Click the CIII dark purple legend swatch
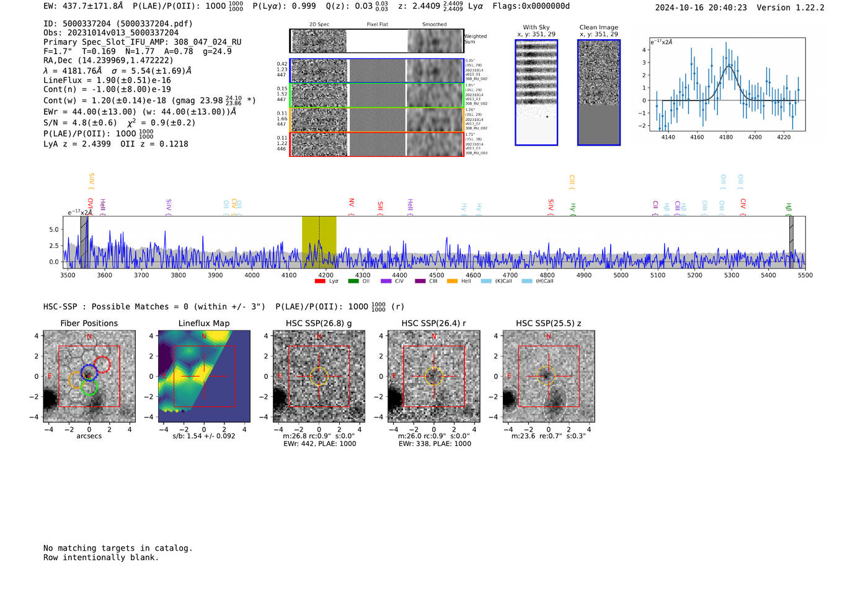Screen dimensions: 868x591 point(420,282)
